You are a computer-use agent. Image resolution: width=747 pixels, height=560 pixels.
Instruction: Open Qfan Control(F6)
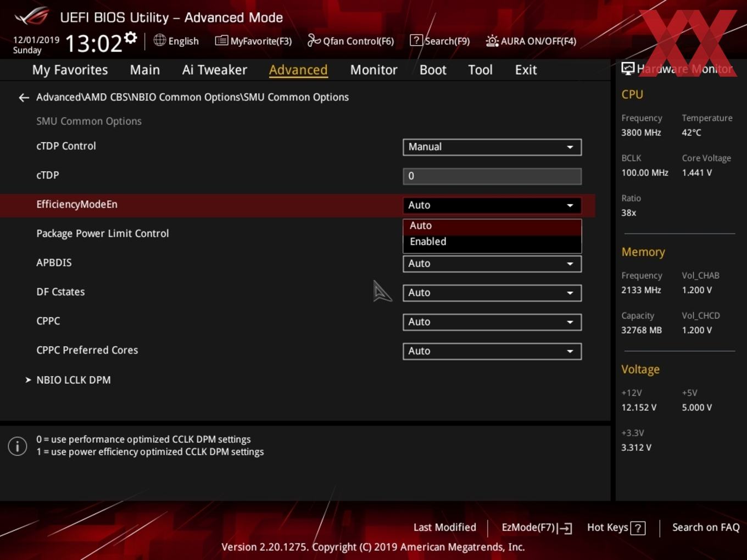(x=350, y=41)
